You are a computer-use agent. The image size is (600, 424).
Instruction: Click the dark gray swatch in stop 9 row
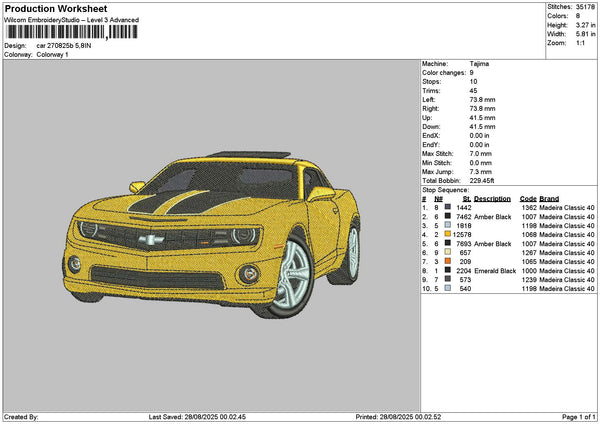447,279
